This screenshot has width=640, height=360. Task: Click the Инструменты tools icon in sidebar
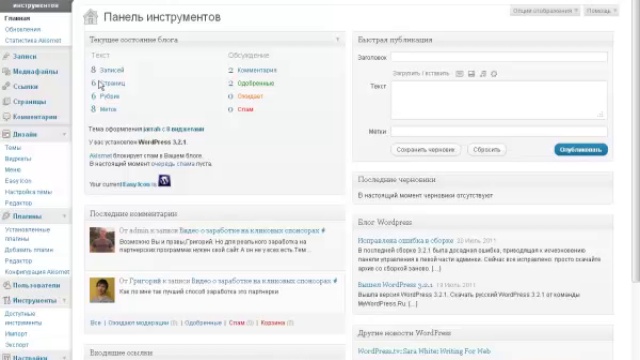click(6, 300)
